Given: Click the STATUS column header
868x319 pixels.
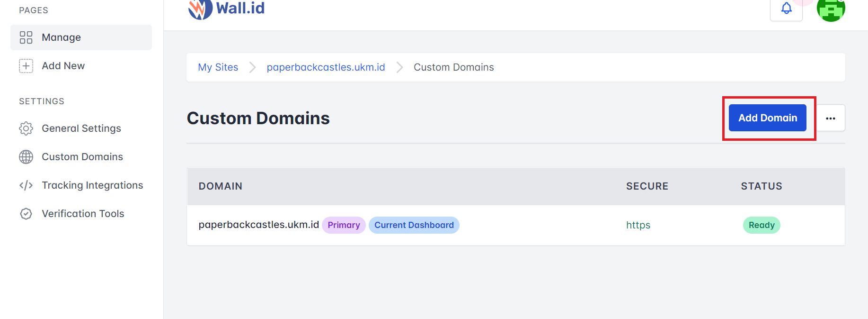Looking at the screenshot, I should (x=762, y=186).
